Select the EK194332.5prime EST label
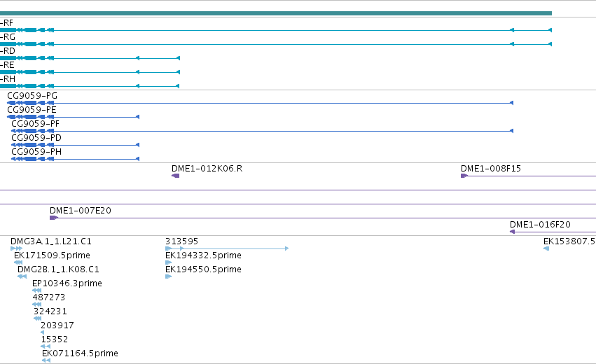This screenshot has width=596, height=364. tap(203, 255)
